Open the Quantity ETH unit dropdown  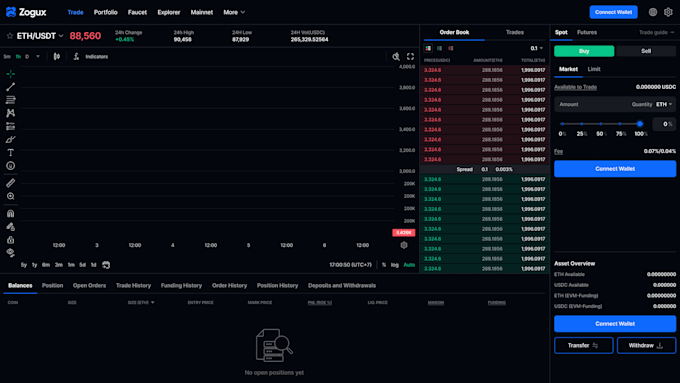tap(664, 104)
